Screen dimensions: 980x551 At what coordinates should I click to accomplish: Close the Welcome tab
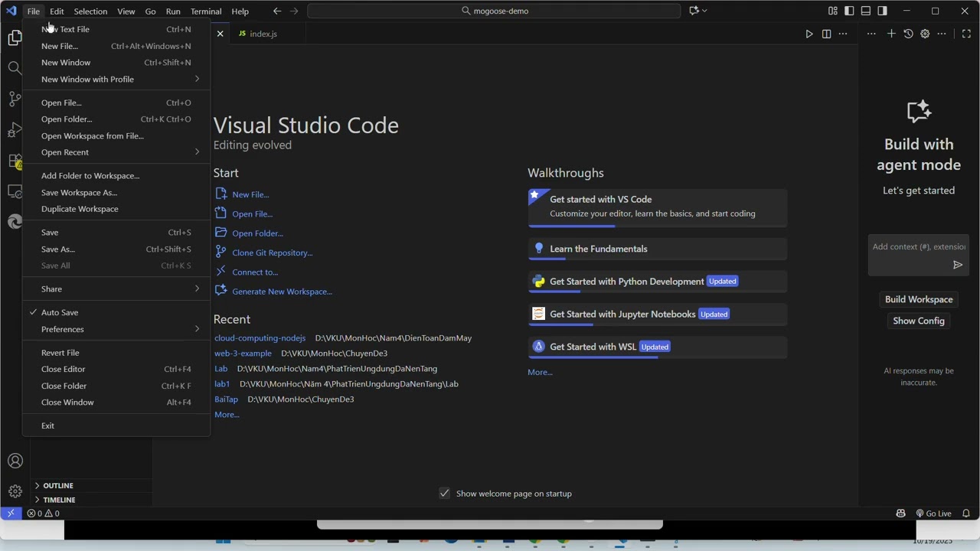pyautogui.click(x=220, y=34)
